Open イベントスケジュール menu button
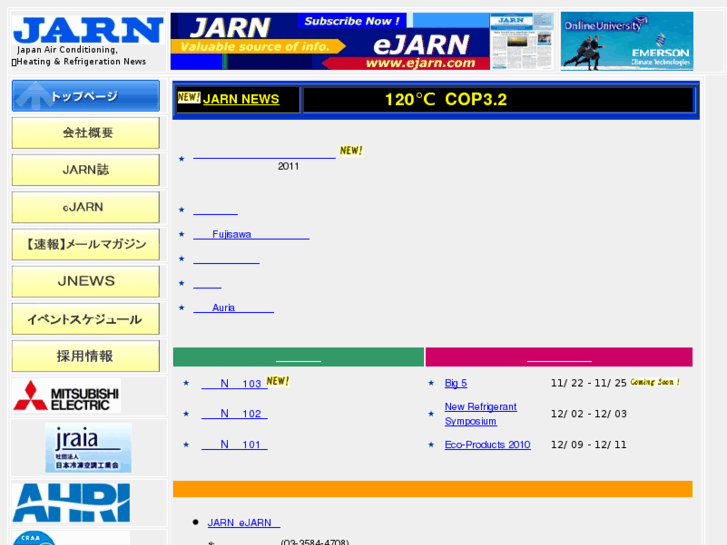 [86, 319]
